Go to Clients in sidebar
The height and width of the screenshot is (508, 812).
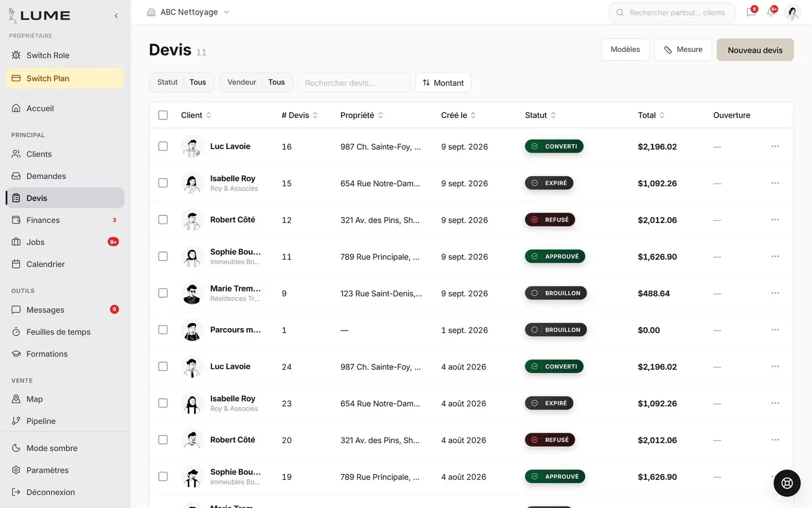point(65,154)
